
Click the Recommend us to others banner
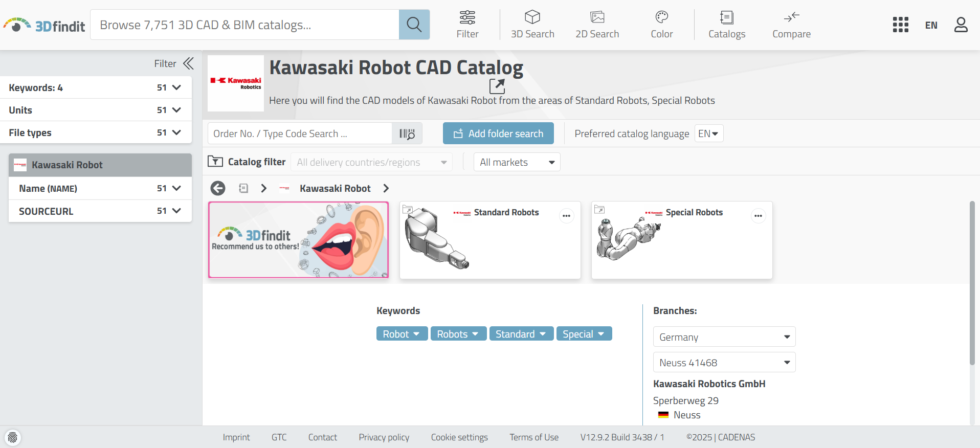coord(298,240)
